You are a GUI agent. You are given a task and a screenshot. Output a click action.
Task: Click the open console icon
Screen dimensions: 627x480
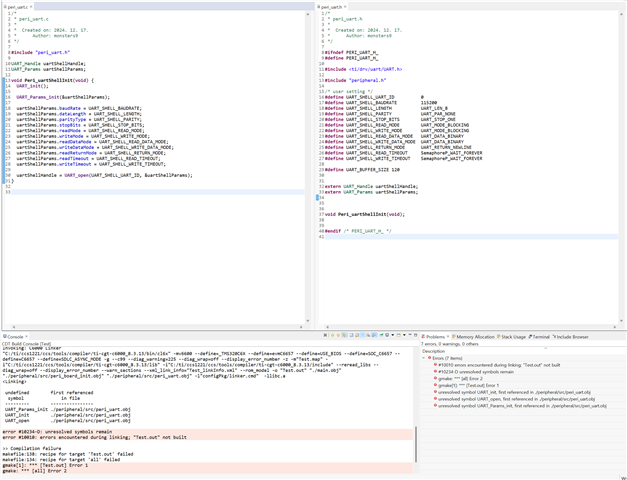(x=399, y=335)
